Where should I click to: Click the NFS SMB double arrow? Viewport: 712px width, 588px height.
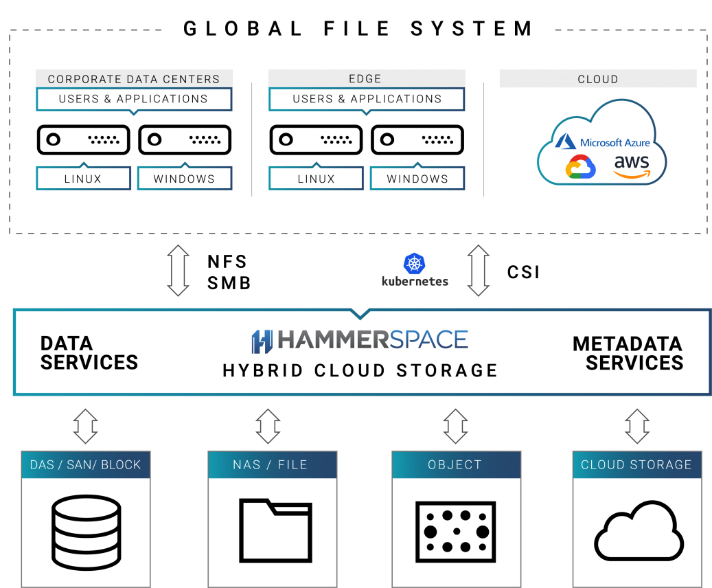point(178,271)
